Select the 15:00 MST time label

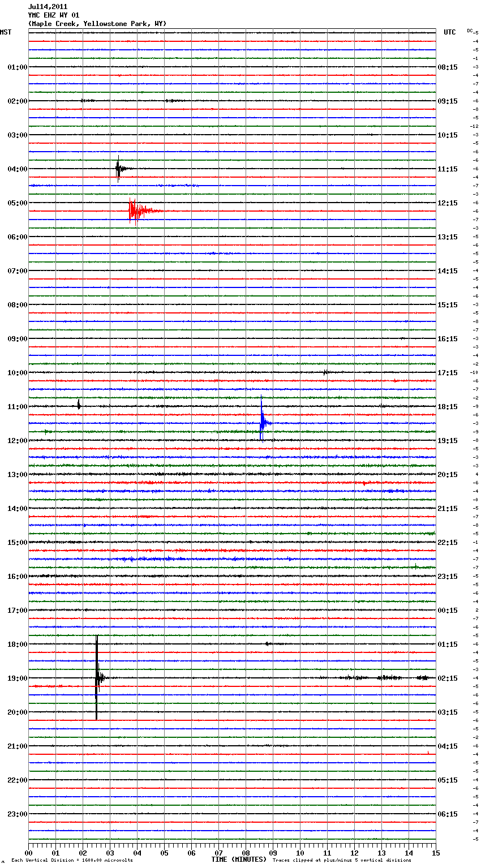click(x=18, y=543)
